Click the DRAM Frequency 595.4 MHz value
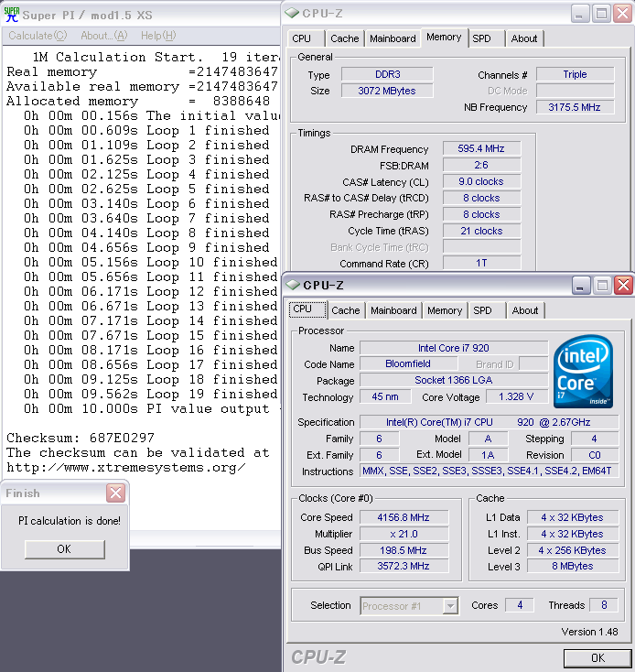This screenshot has height=672, width=635. tap(481, 148)
